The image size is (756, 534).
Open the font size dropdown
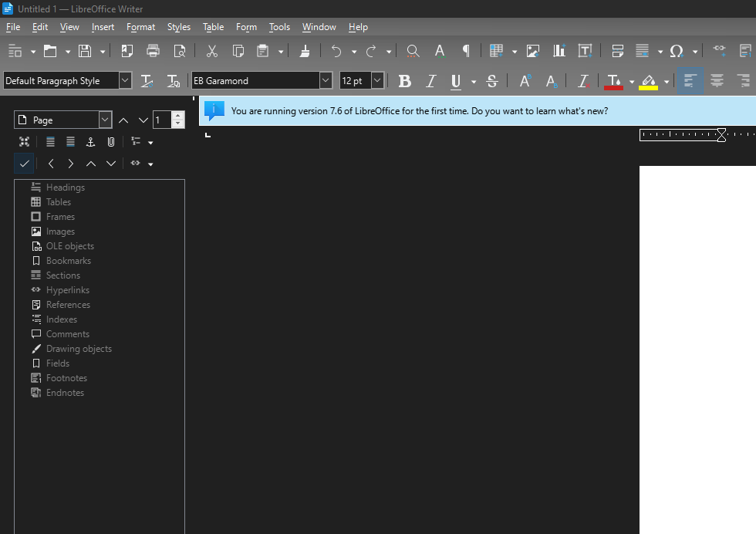tap(377, 80)
